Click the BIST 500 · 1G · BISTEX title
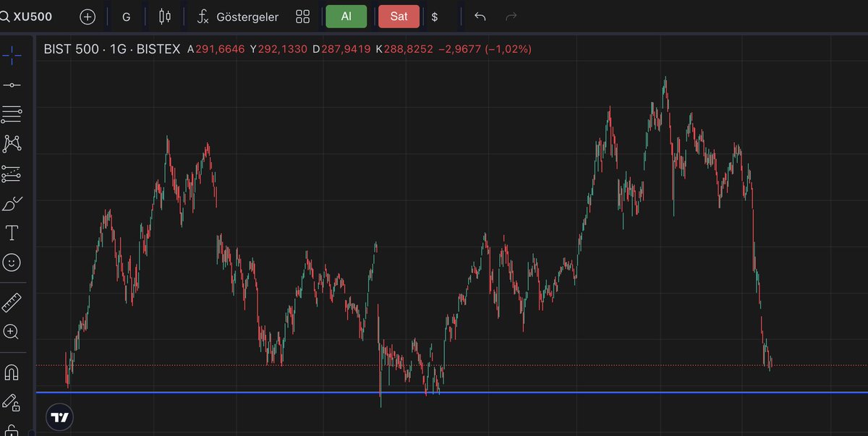 tap(112, 49)
